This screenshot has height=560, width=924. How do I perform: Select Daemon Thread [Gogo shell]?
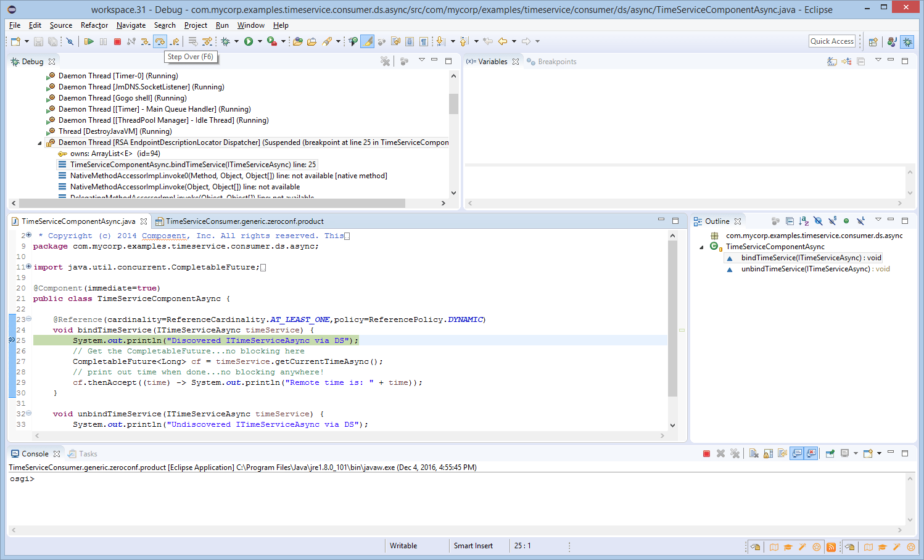[117, 98]
